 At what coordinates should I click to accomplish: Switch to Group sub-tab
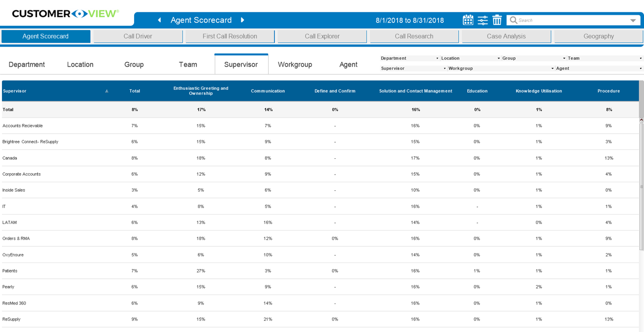pos(134,65)
